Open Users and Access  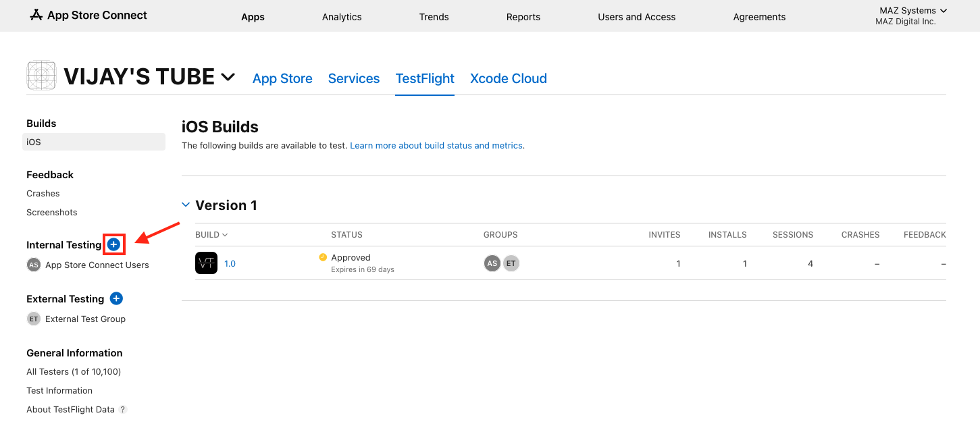coord(637,17)
